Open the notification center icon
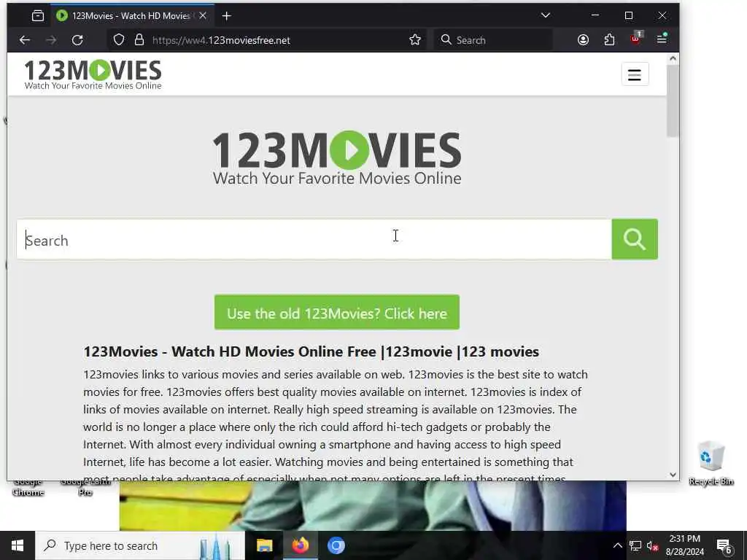Screen dimensions: 747x560 click(x=724, y=545)
